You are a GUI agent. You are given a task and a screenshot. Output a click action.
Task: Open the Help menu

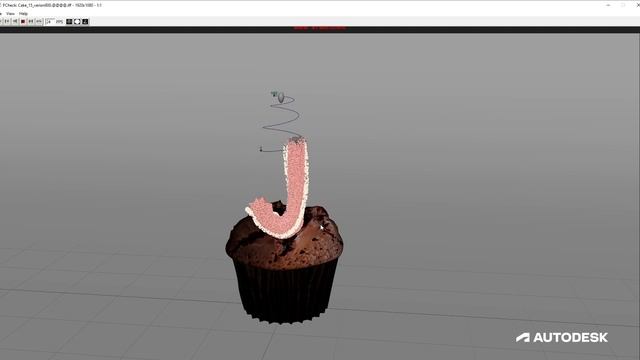23,13
